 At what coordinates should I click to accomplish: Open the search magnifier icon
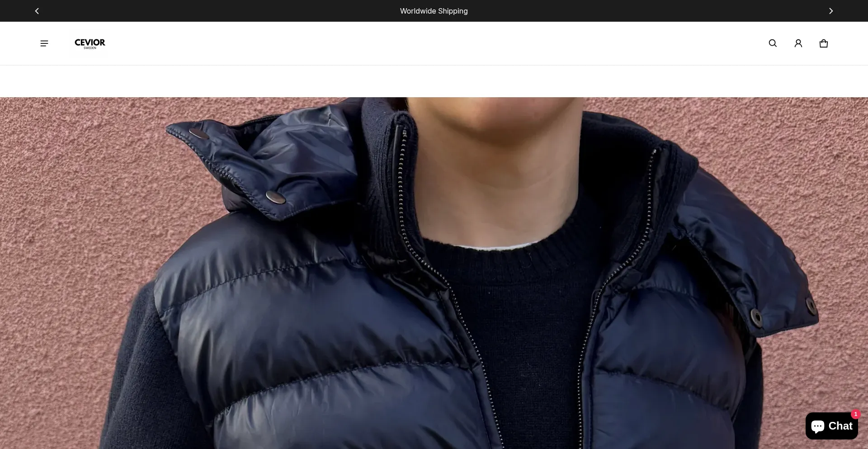point(773,43)
